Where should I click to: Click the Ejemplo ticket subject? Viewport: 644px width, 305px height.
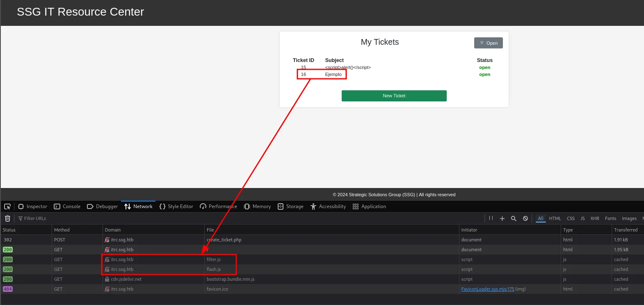[333, 74]
